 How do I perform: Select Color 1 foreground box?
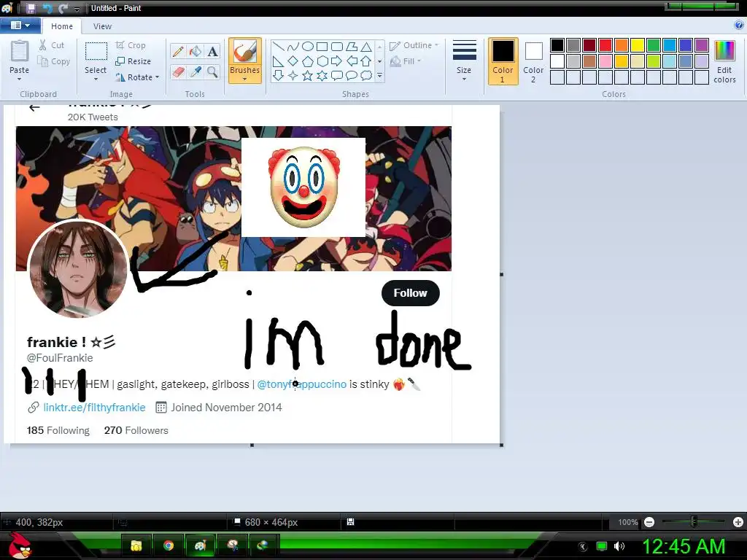coord(503,61)
